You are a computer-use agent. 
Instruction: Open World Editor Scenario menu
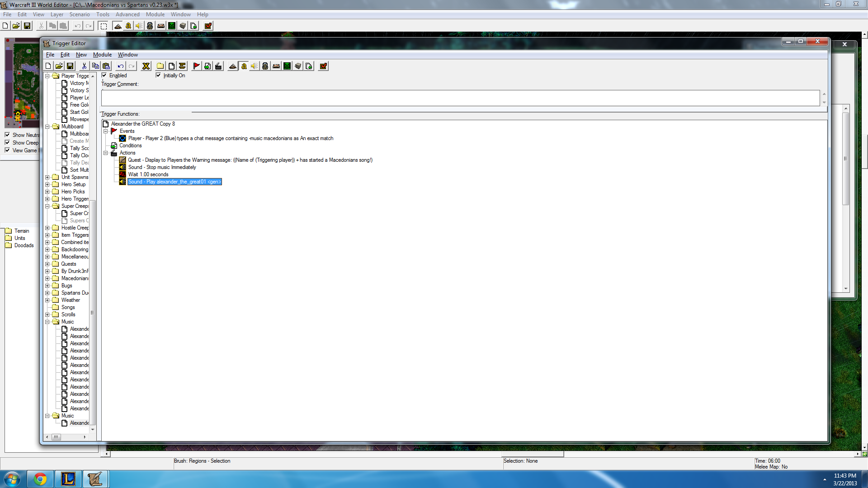tap(80, 14)
